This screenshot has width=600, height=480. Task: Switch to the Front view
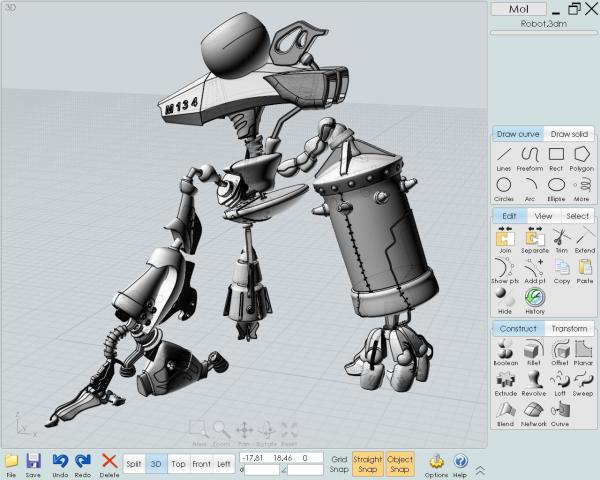(x=201, y=464)
